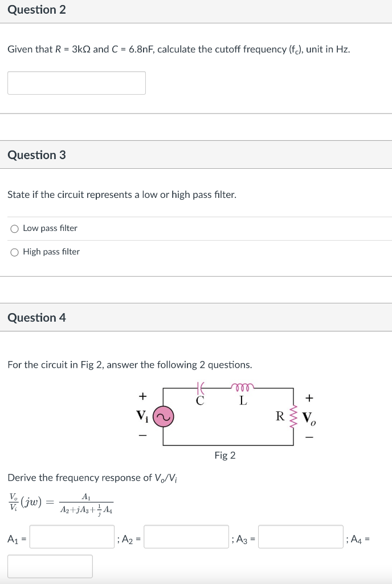Click the High pass filter label text

point(51,252)
